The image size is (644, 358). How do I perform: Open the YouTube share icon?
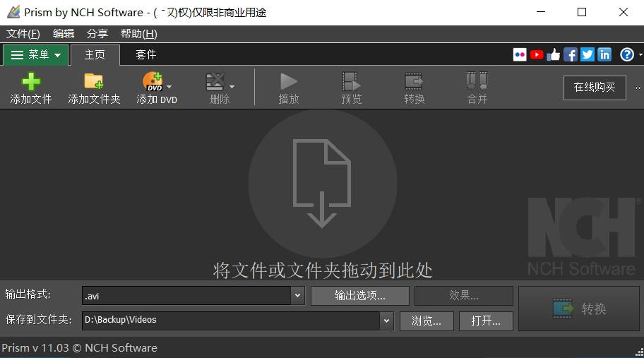(x=537, y=54)
